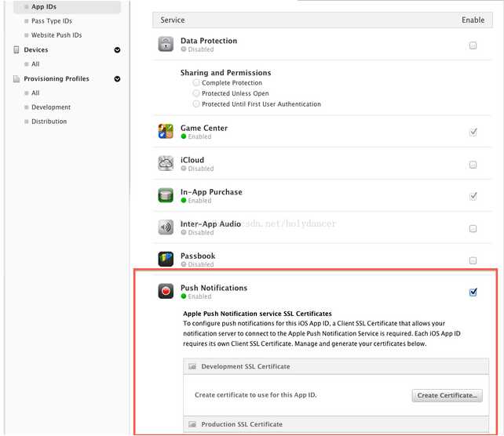Click the Passbook service title

(198, 256)
